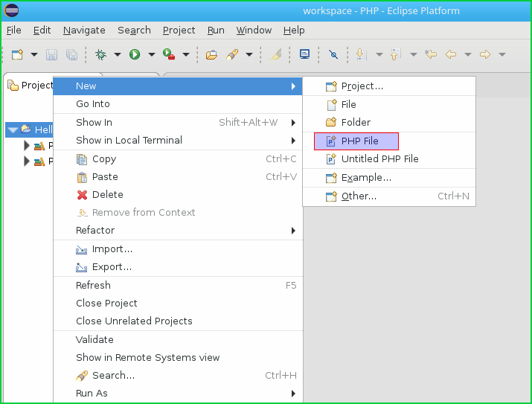Open the Next Annotation dropdown arrow
532x404 pixels.
point(379,54)
